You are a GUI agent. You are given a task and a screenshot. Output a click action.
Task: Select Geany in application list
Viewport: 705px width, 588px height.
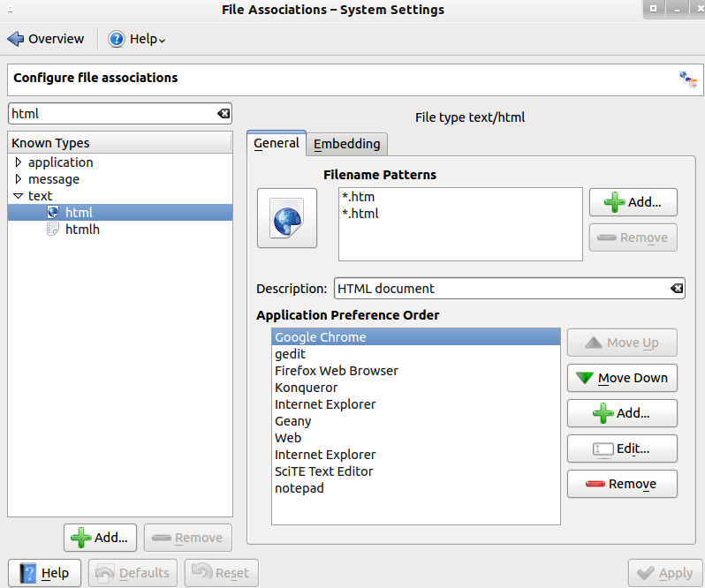point(416,421)
